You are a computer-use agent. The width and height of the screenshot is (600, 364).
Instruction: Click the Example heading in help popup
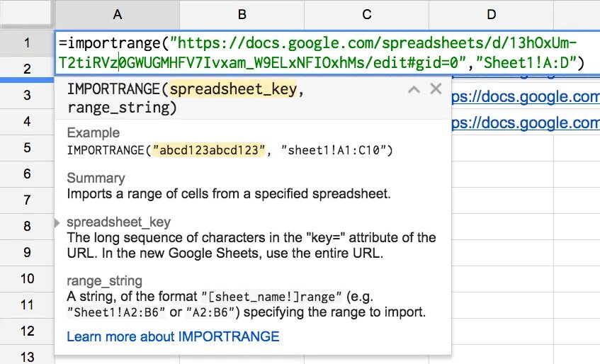click(94, 132)
